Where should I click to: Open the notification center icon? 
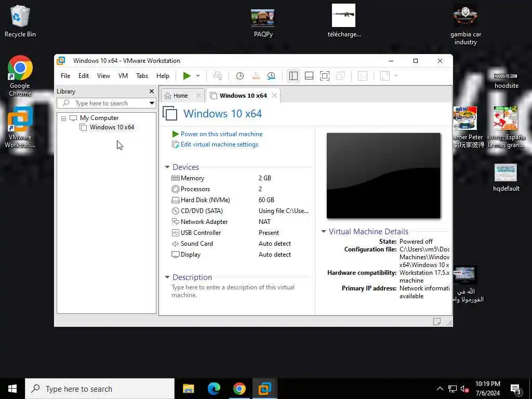tap(516, 390)
